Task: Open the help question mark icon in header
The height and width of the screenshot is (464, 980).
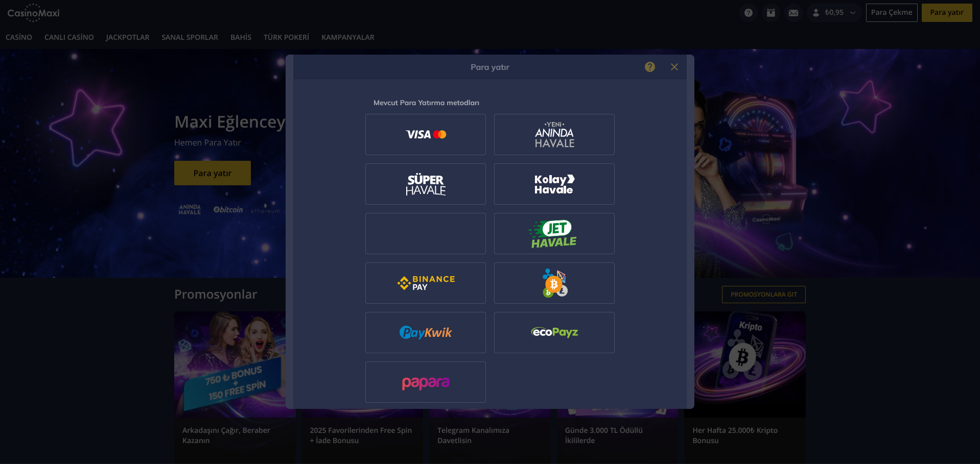Action: click(x=748, y=13)
